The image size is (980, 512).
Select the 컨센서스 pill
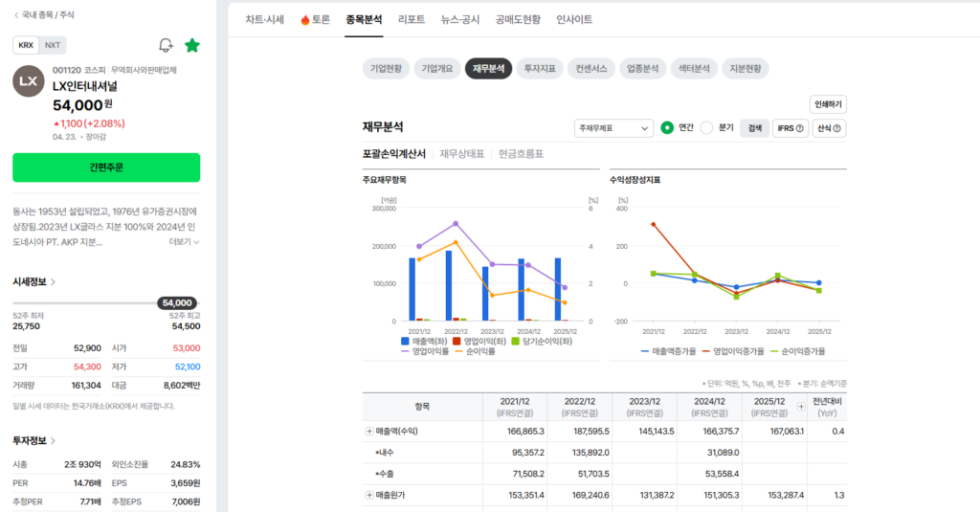590,69
